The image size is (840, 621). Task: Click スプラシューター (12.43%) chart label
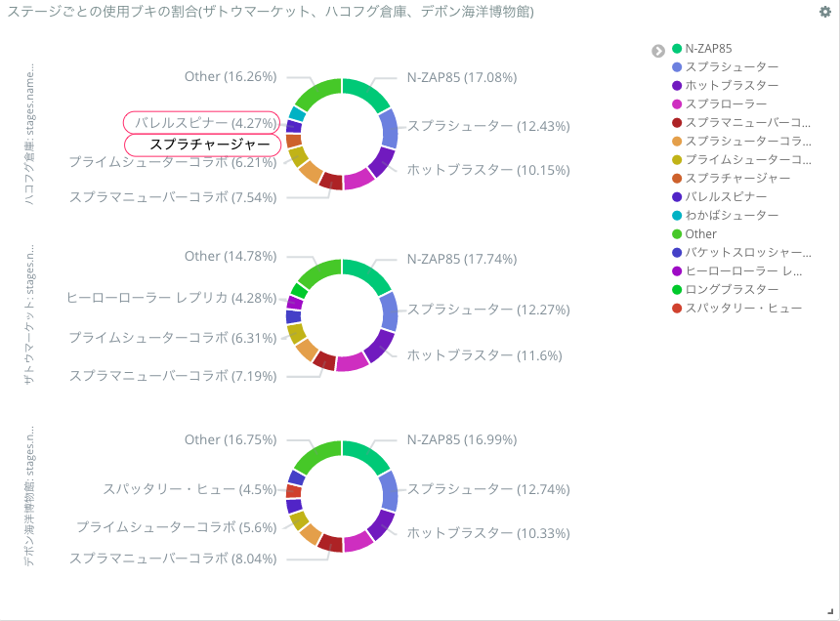point(488,126)
